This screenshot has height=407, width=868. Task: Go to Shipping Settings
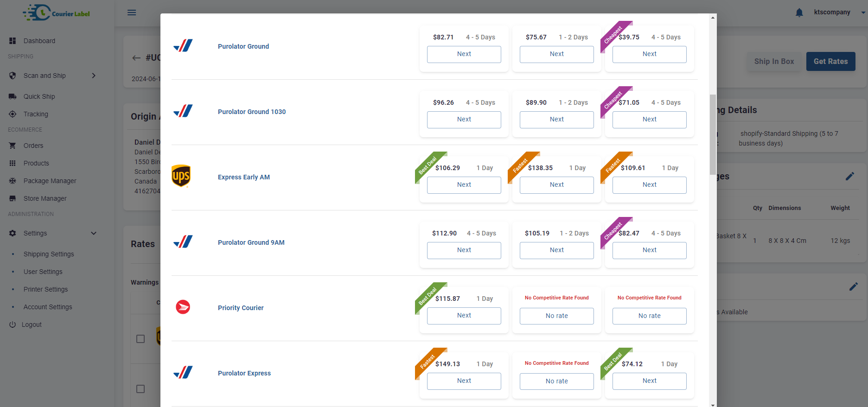(x=49, y=254)
